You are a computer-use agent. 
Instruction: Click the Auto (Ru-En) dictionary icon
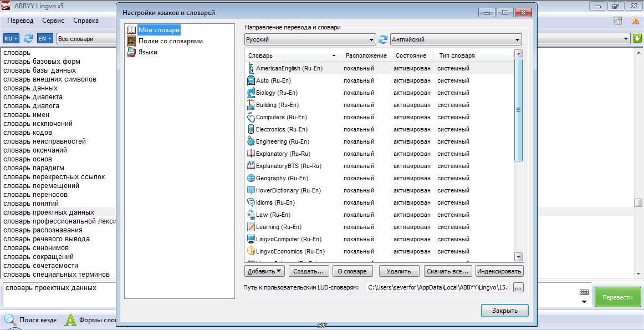tap(251, 80)
